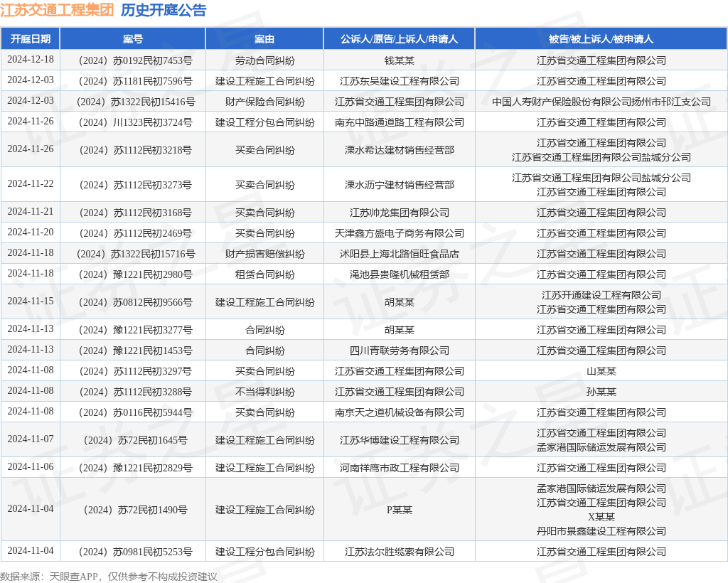Select case number 苏1112民初3168号
The image size is (728, 583).
pos(136,213)
